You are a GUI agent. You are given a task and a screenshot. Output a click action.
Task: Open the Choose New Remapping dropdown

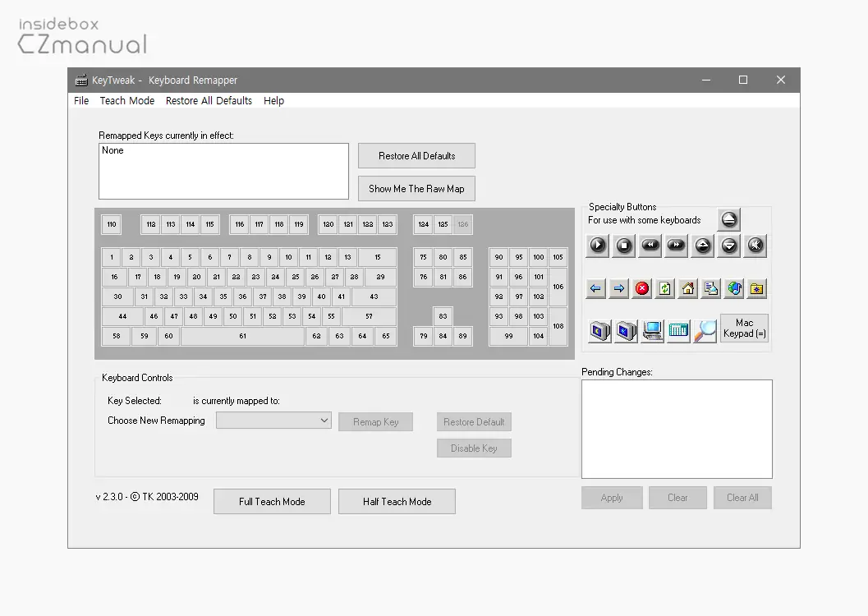pos(273,420)
